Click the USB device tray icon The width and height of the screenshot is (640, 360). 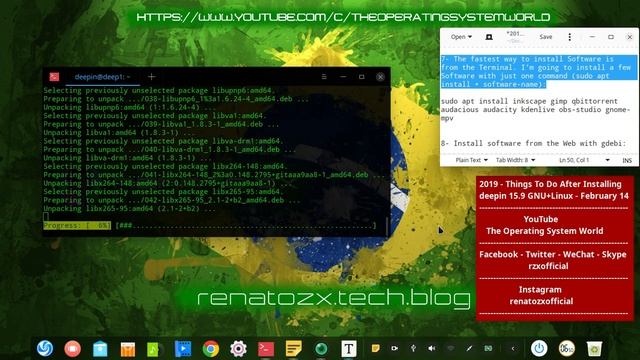pyautogui.click(x=413, y=348)
